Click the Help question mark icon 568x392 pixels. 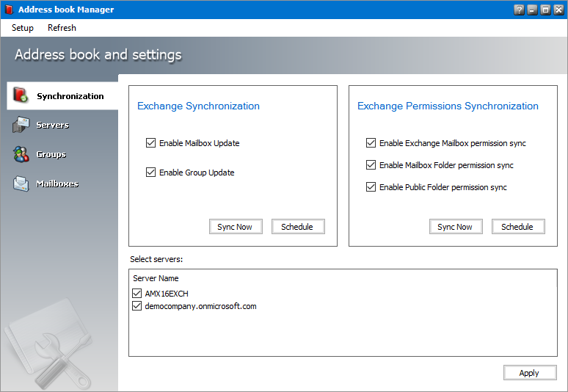(520, 10)
